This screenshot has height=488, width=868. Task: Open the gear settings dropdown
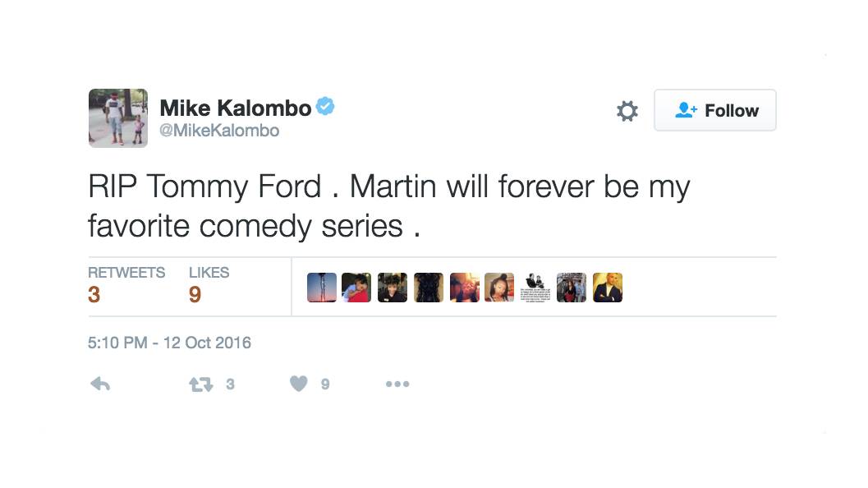tap(627, 111)
